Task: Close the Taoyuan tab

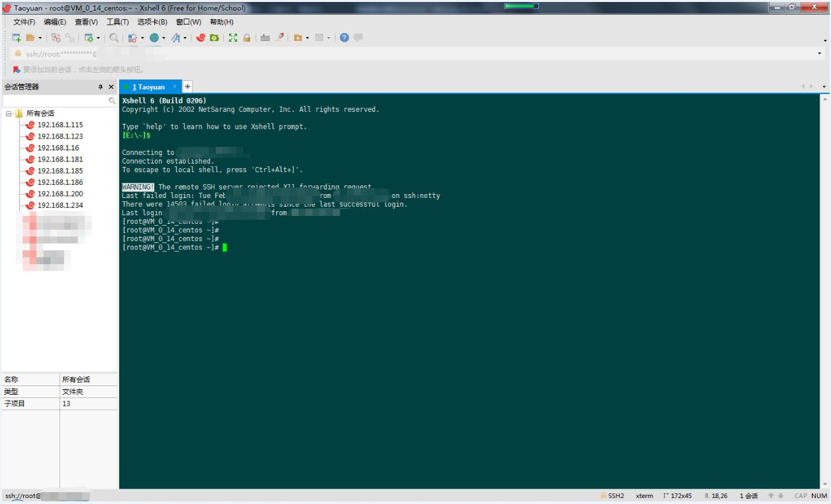Action: pos(175,87)
